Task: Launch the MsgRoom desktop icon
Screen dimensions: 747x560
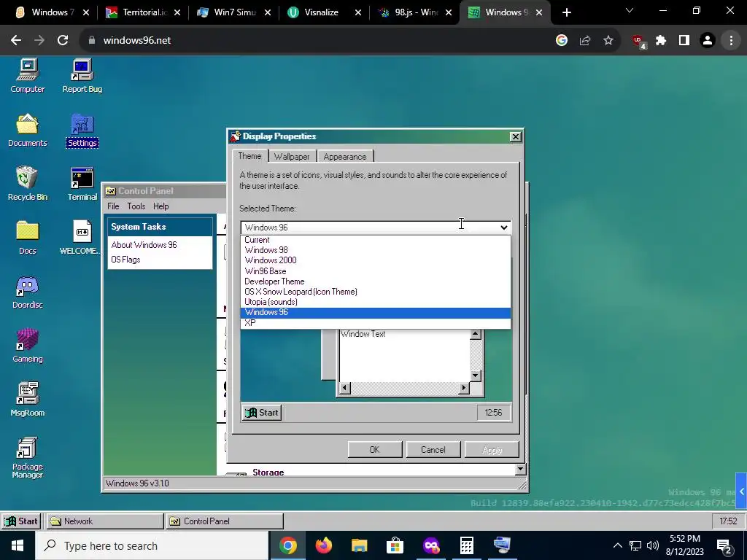Action: pos(27,400)
